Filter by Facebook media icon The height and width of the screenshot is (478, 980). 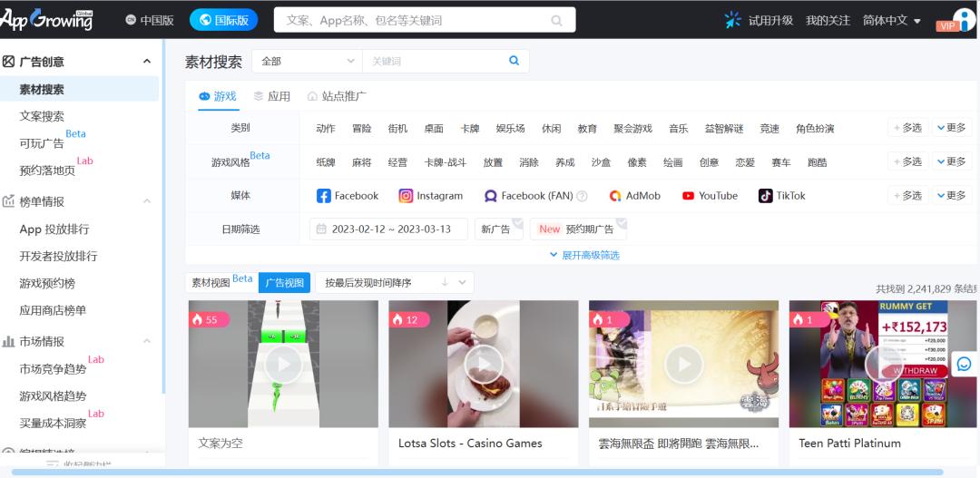(x=323, y=196)
